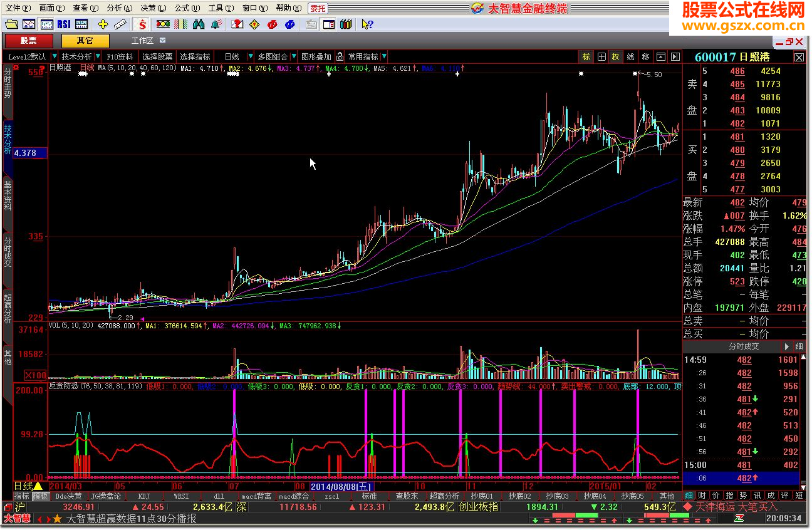Image resolution: width=812 pixels, height=530 pixels.
Task: Select the 财 tab in the quote panel
Action: click(x=702, y=496)
